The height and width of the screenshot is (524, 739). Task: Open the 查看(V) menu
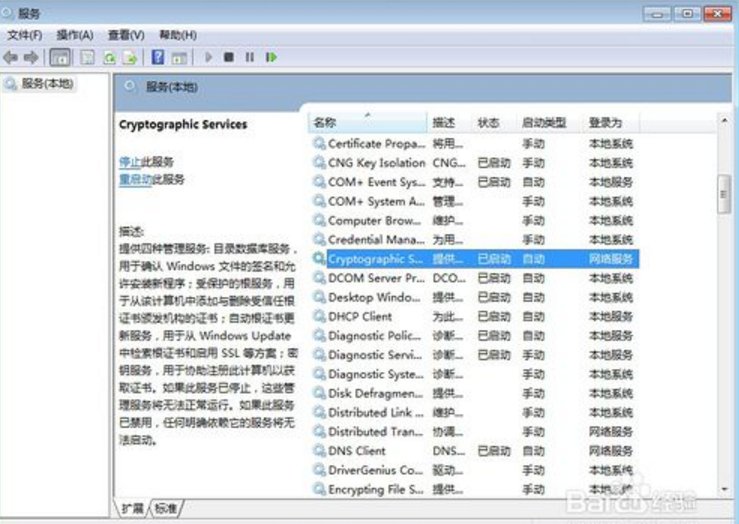[126, 35]
